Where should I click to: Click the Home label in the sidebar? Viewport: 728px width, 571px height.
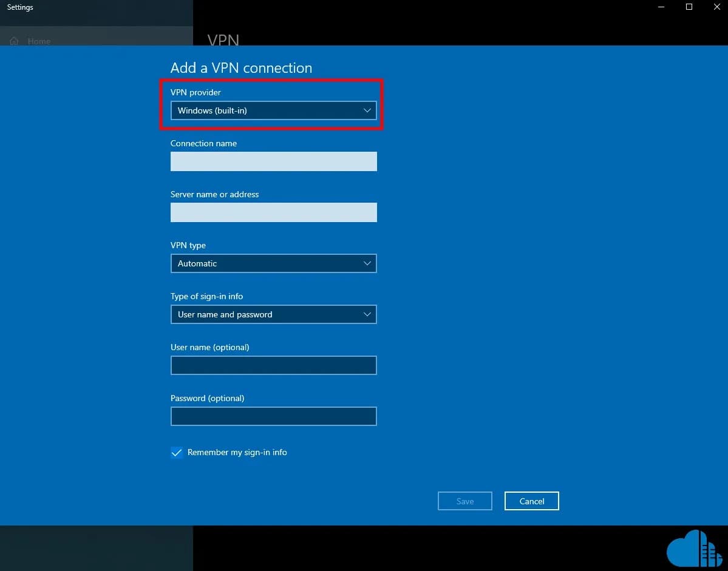[39, 41]
